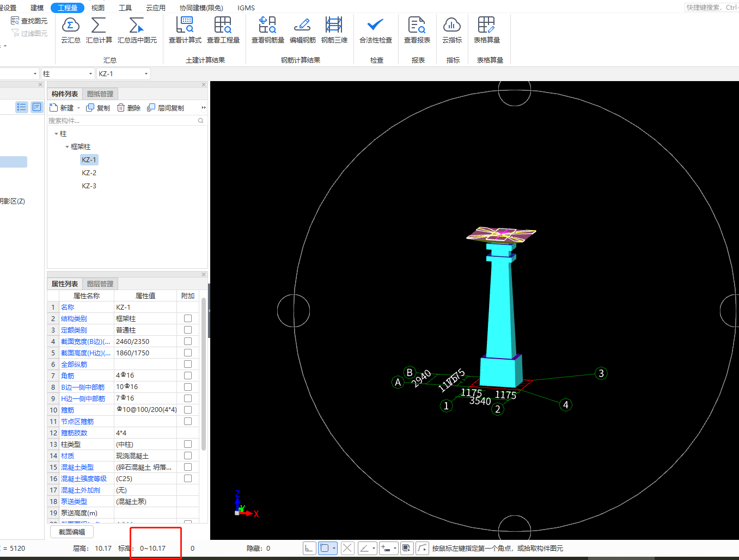The height and width of the screenshot is (560, 739).
Task: Click the 箍筋肢数 property link
Action: click(74, 433)
